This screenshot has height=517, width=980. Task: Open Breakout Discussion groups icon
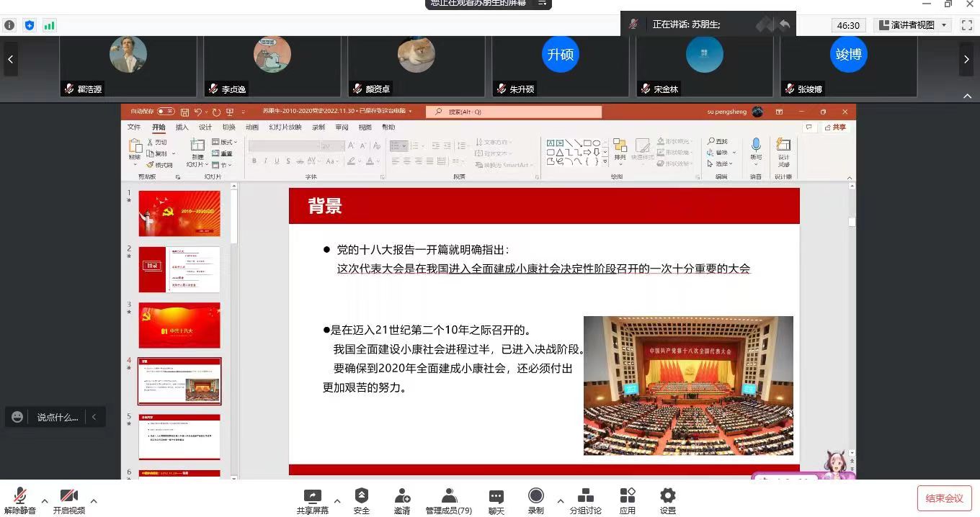pos(585,496)
